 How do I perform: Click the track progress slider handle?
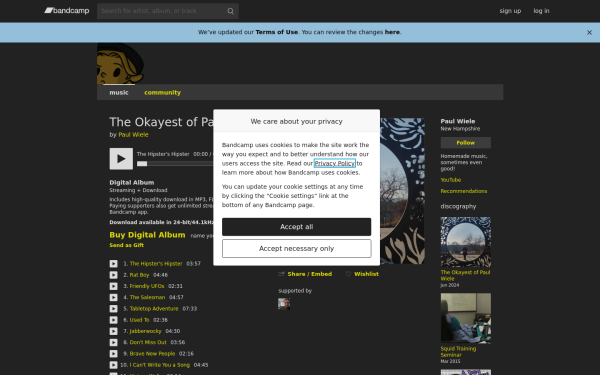[142, 164]
